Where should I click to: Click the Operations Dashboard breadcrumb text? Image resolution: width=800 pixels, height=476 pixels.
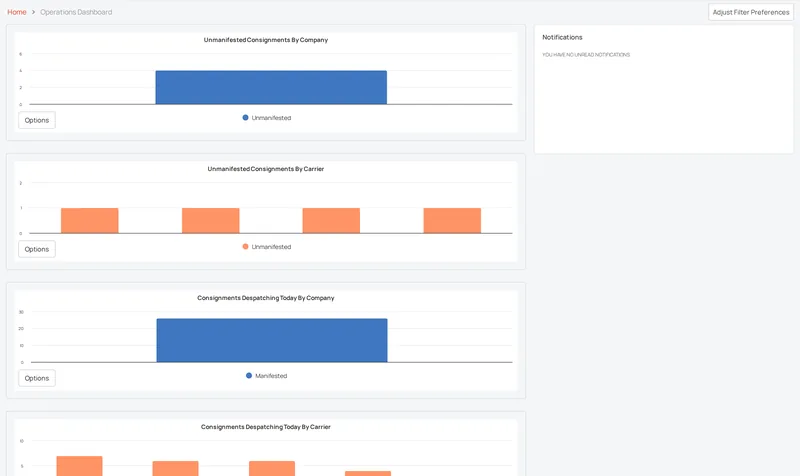[76, 12]
